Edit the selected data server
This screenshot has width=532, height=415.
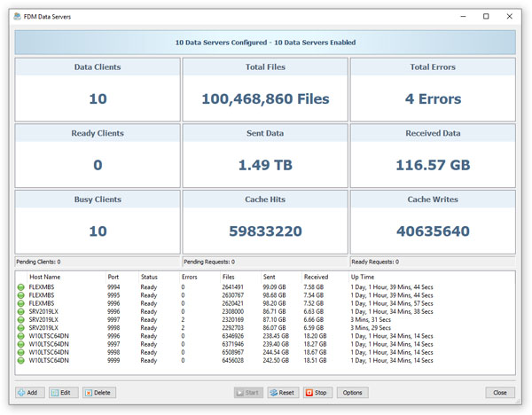tap(64, 393)
